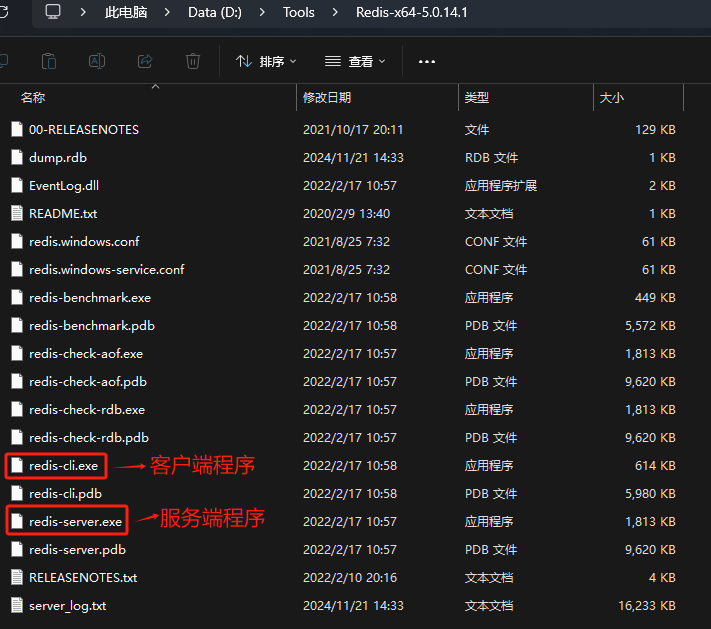Expand chevron after Data (D:) breadcrumb
Viewport: 711px width, 629px height.
tap(262, 12)
